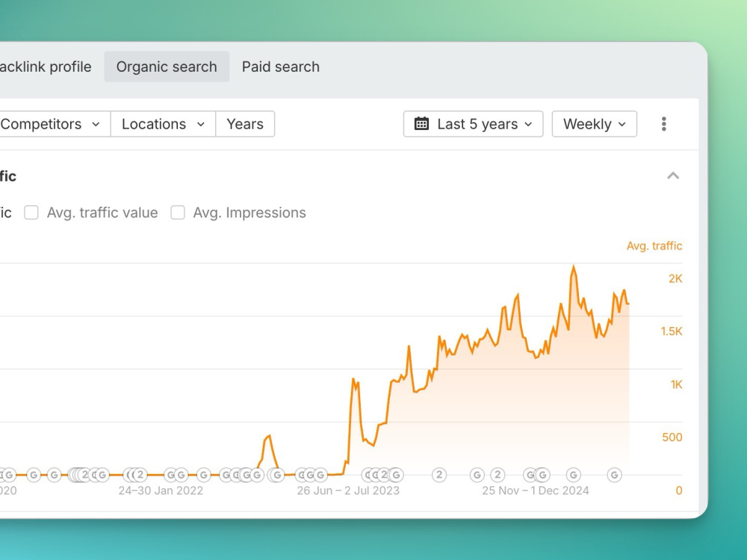Image resolution: width=747 pixels, height=560 pixels.
Task: Click the lone "2" update marker after Jul 2023
Action: pos(439,475)
